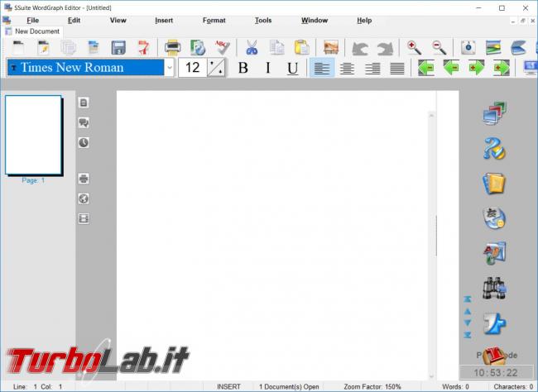Open the Edit menu
The height and width of the screenshot is (392, 538).
[74, 20]
